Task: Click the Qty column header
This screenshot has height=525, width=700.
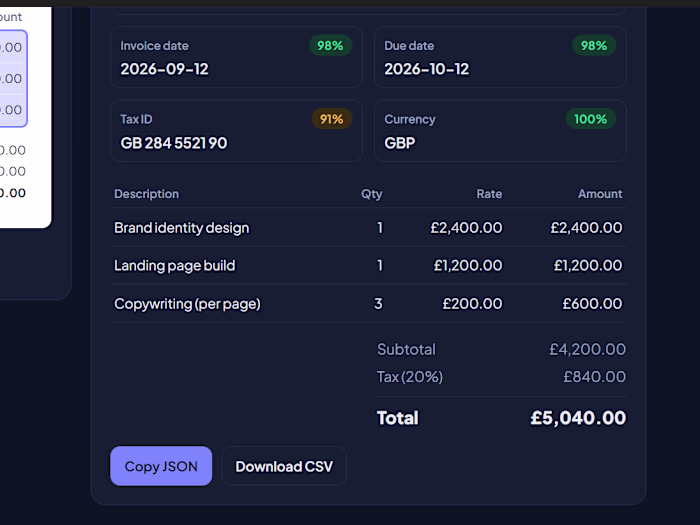Action: [x=371, y=194]
